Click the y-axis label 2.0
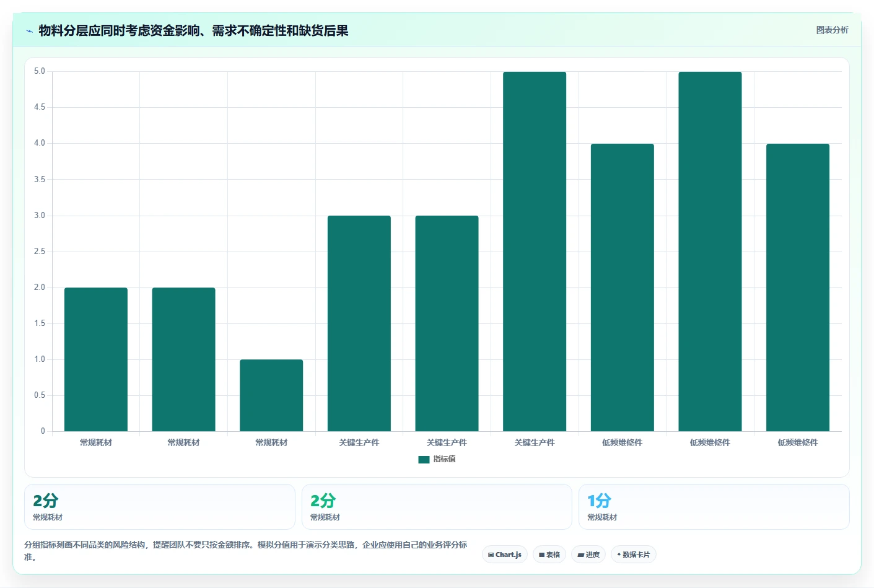The height and width of the screenshot is (588, 874). (x=40, y=287)
